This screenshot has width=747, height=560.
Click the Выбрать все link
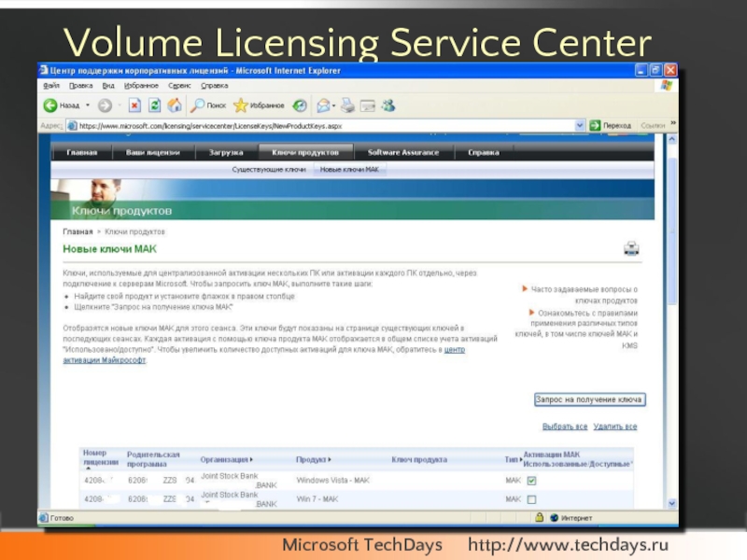[x=565, y=427]
